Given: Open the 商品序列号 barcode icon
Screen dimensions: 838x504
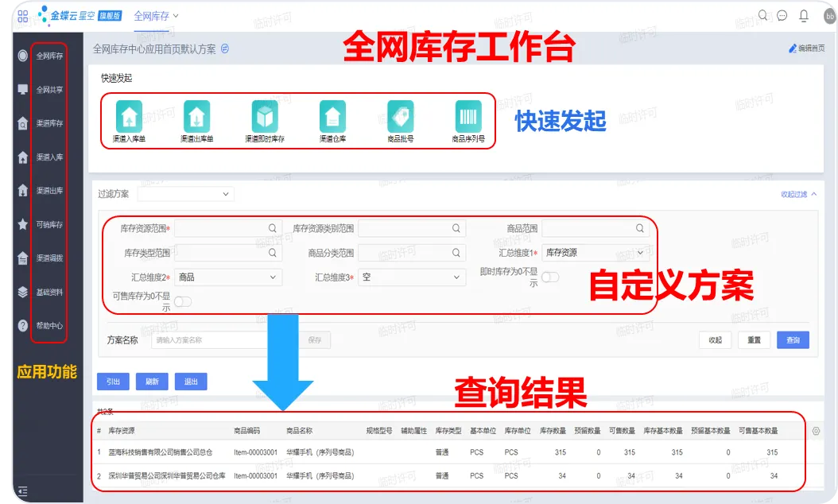Looking at the screenshot, I should (468, 117).
